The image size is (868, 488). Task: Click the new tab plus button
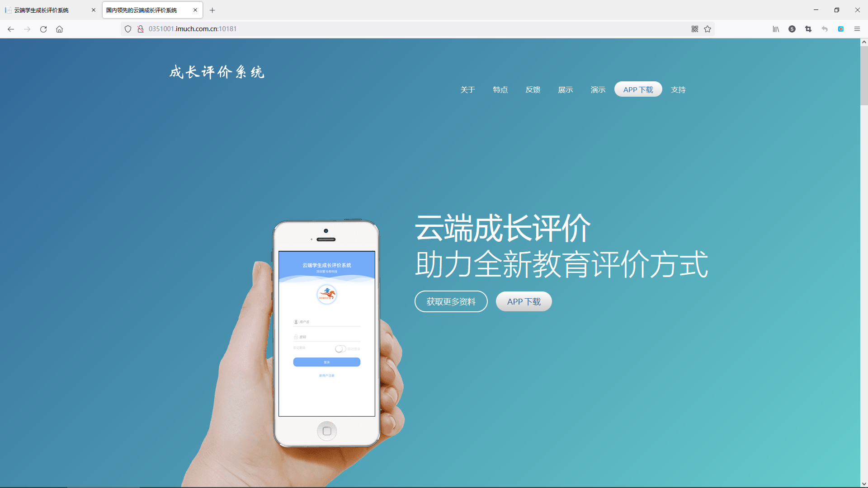(212, 10)
